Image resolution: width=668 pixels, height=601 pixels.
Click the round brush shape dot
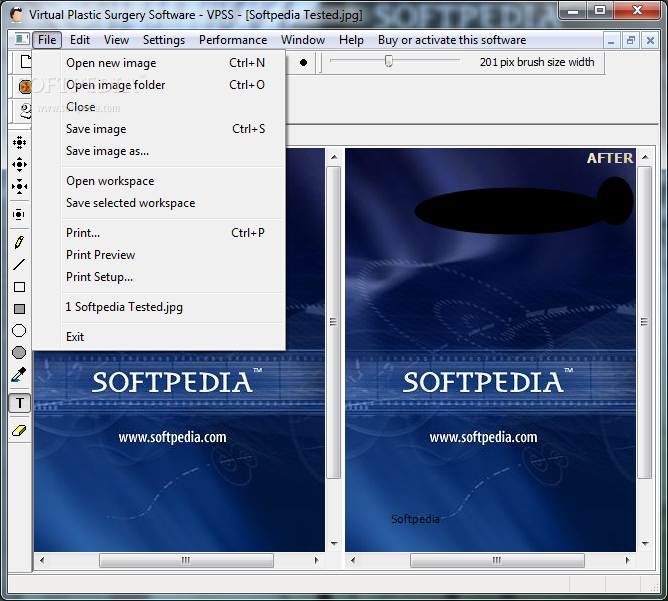point(303,63)
